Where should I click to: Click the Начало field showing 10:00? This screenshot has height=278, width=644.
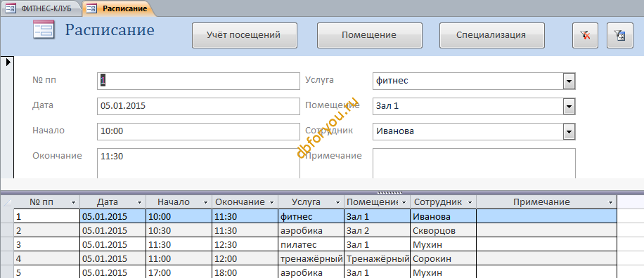coord(198,131)
